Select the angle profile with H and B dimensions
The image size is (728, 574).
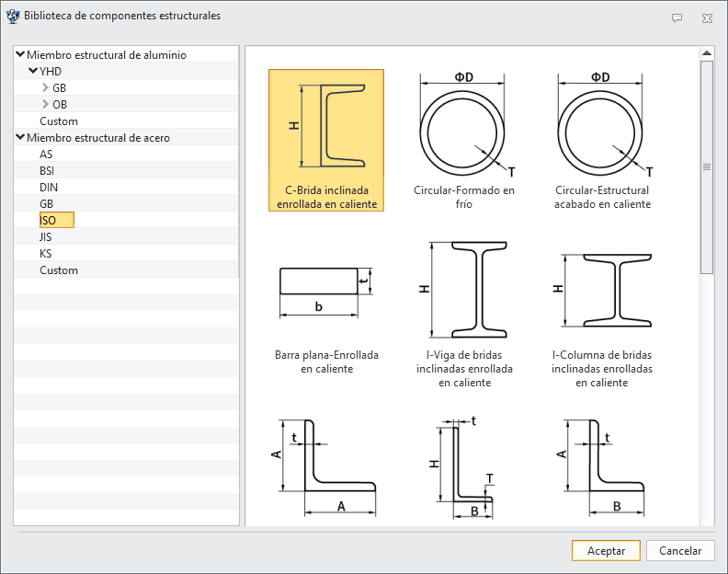464,468
